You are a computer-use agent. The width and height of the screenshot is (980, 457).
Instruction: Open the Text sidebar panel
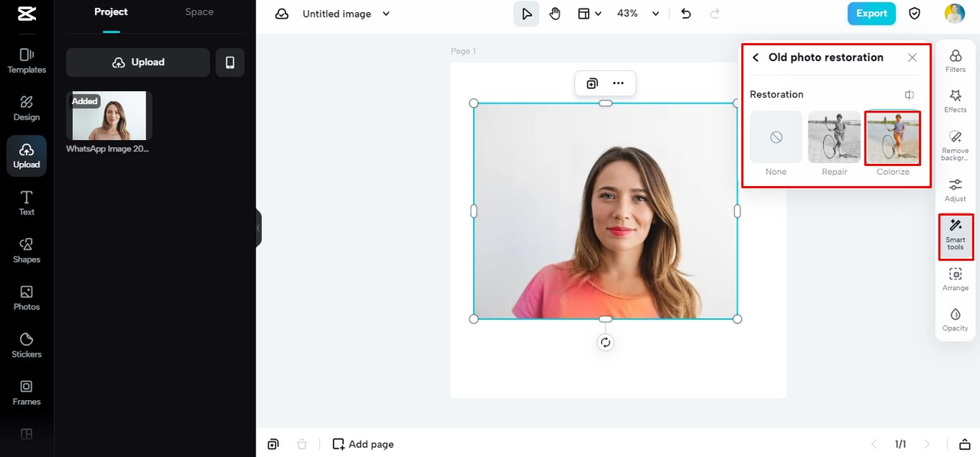click(x=27, y=204)
